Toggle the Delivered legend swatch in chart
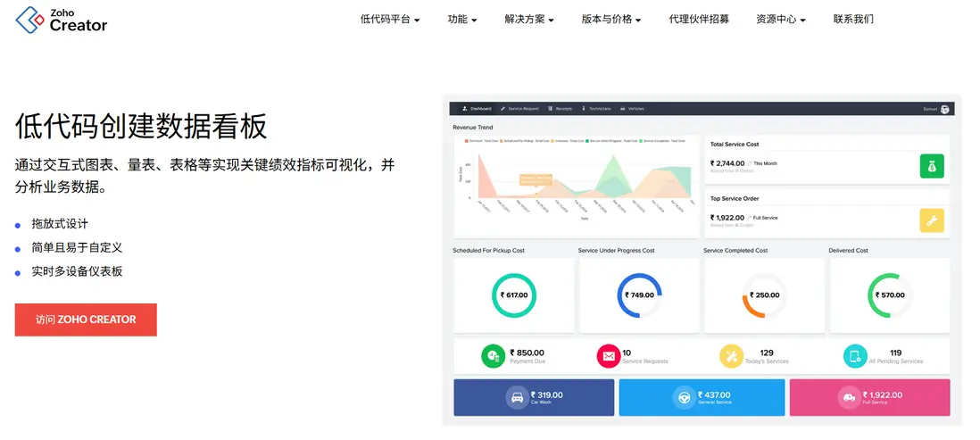 click(x=467, y=141)
